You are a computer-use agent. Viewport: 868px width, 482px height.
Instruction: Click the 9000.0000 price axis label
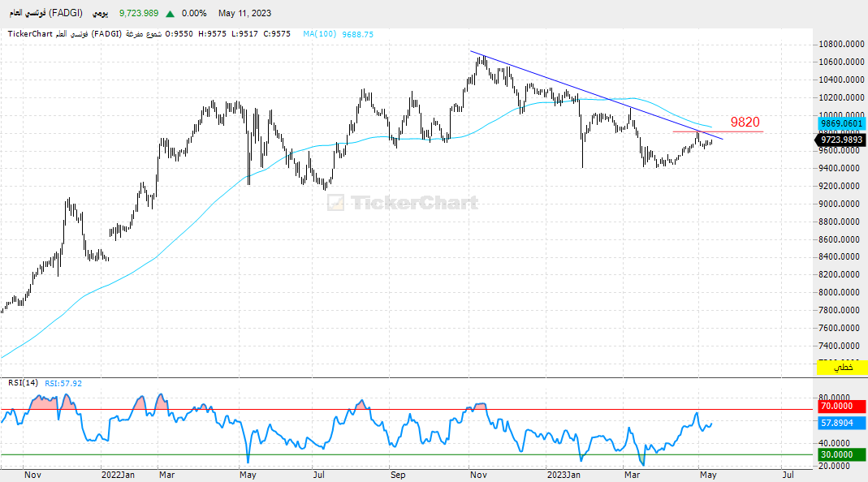point(841,204)
